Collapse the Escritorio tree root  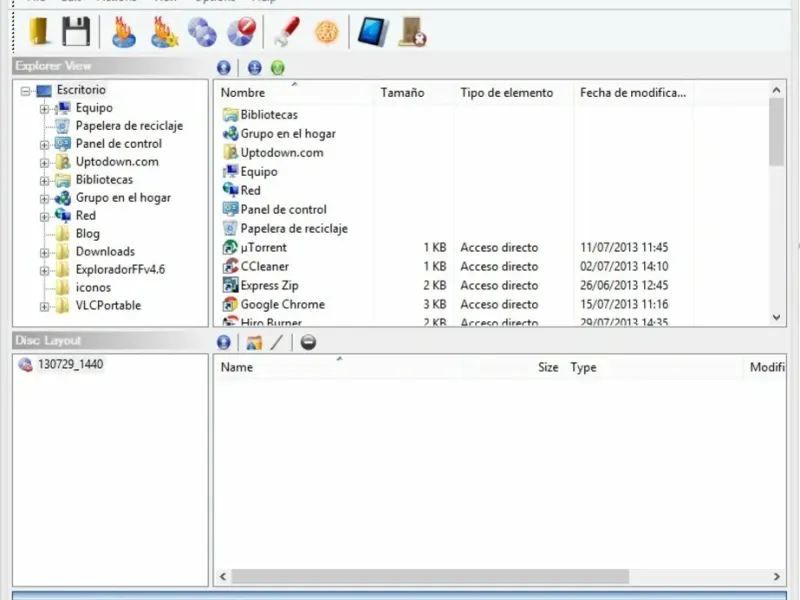(x=26, y=91)
